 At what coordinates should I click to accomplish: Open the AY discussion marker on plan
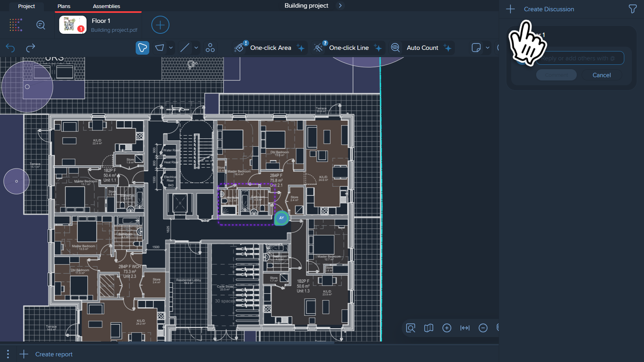pyautogui.click(x=282, y=218)
